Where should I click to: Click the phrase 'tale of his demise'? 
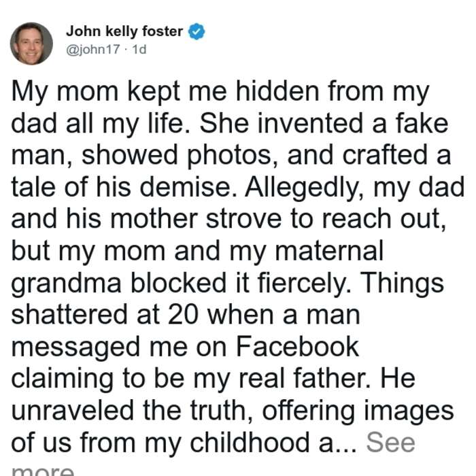click(122, 187)
